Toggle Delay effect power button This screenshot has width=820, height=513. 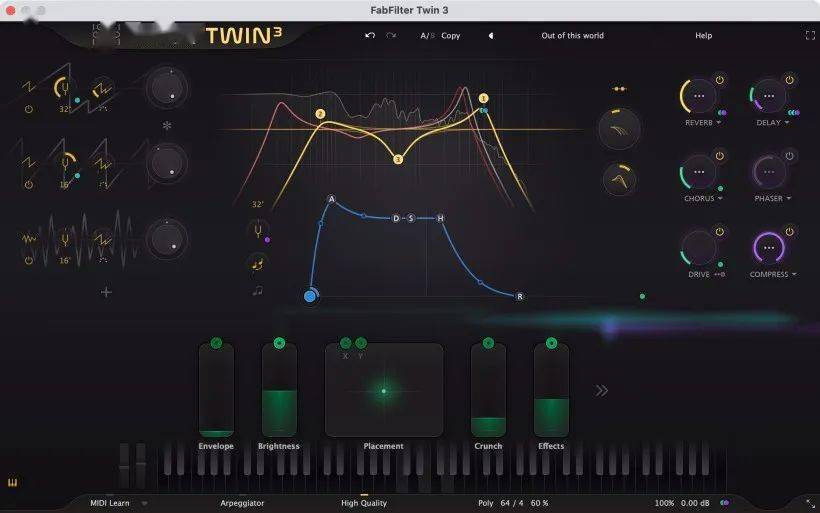click(x=789, y=80)
